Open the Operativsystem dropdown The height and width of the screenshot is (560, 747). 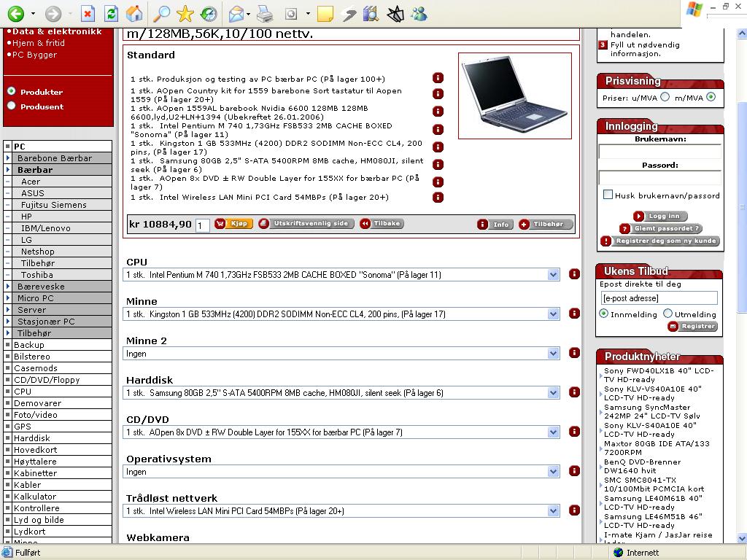(341, 472)
